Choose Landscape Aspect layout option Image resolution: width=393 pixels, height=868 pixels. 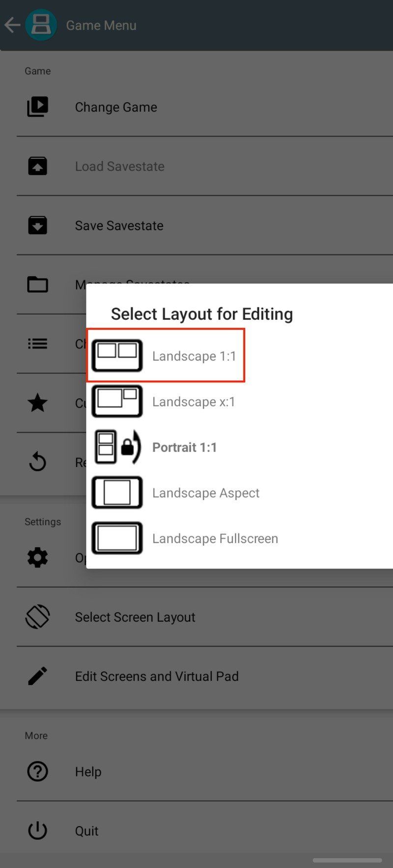click(205, 492)
